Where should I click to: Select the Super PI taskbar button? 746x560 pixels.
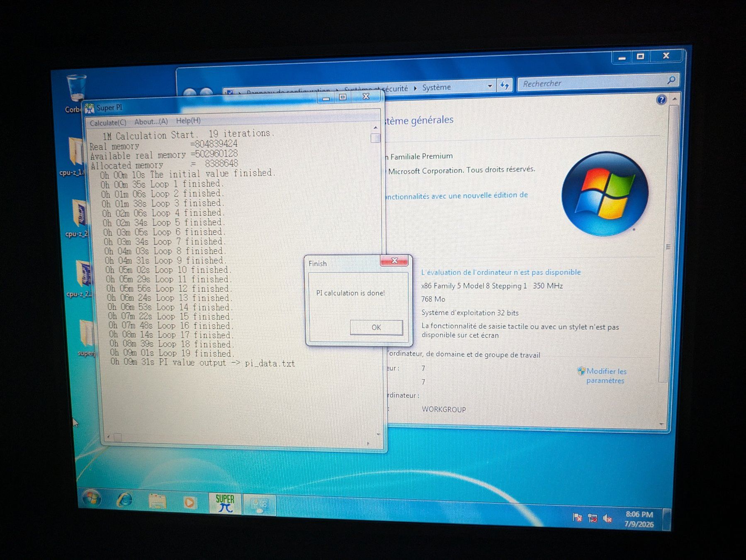(x=225, y=504)
